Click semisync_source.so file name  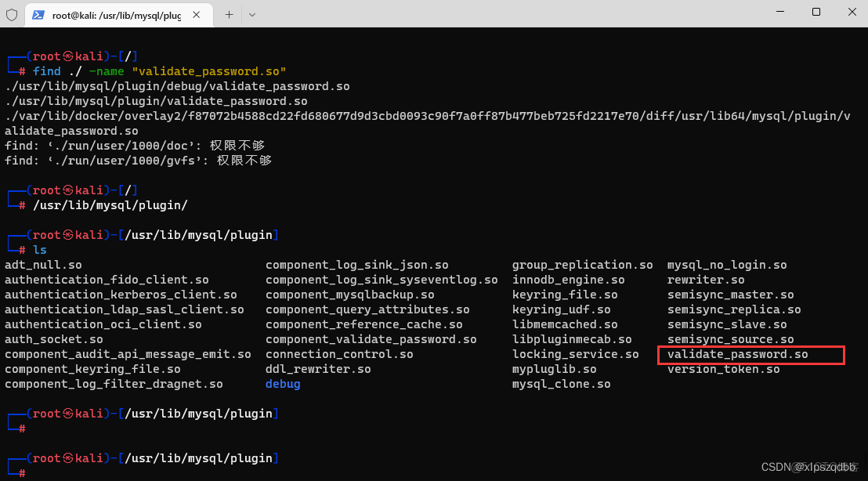click(731, 340)
